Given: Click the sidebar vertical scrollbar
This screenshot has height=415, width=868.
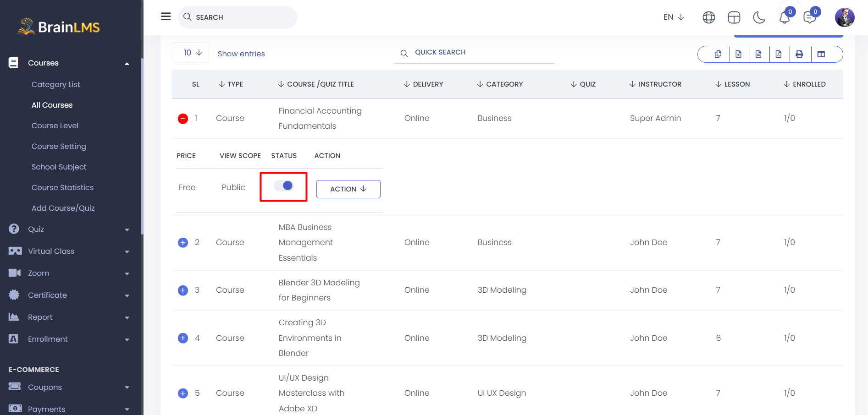Looking at the screenshot, I should (142, 147).
